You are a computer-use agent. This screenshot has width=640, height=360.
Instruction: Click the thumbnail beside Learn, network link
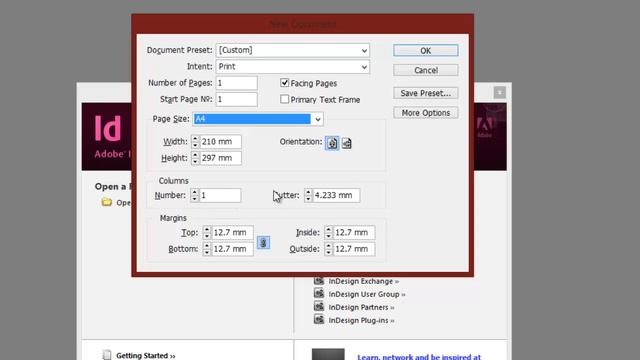pos(328,354)
